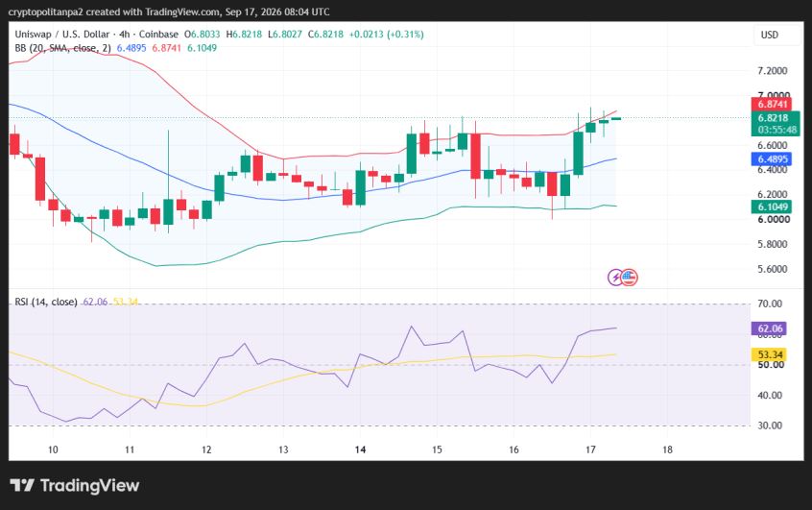Click date label 10 on time axis

(53, 449)
